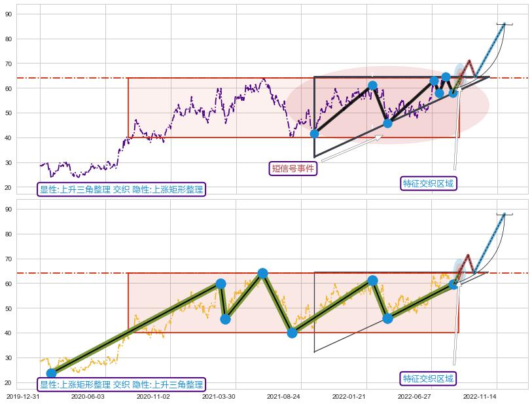The image size is (532, 404).
Task: Click the top chart forecast target endpoint near 86
Action: click(x=504, y=24)
